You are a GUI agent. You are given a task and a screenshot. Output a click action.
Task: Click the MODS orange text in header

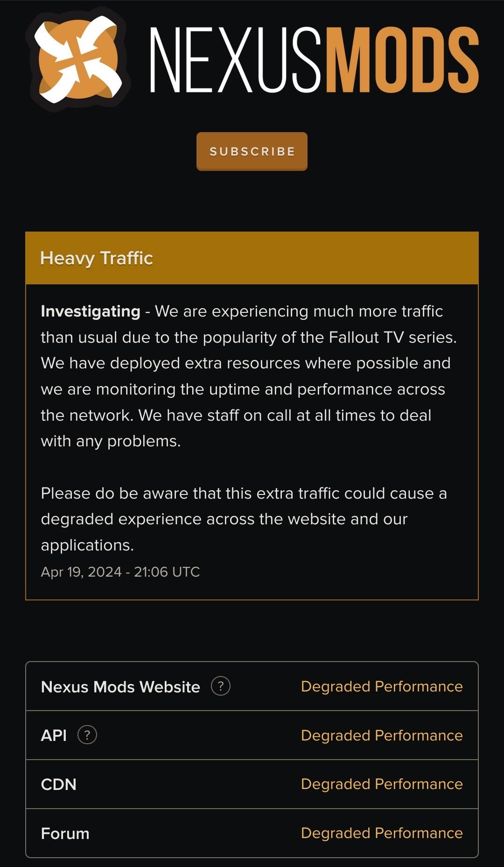click(x=402, y=59)
